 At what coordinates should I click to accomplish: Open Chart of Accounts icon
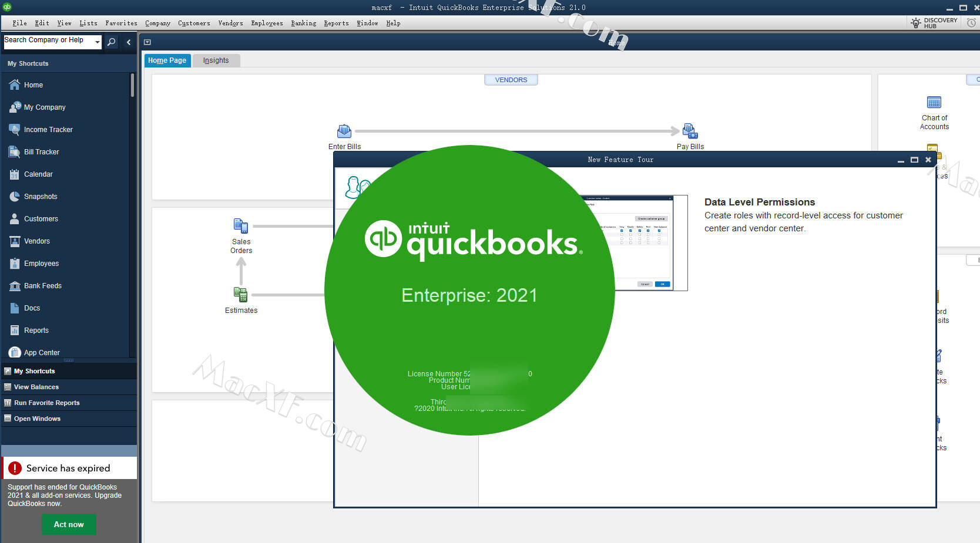(x=934, y=103)
